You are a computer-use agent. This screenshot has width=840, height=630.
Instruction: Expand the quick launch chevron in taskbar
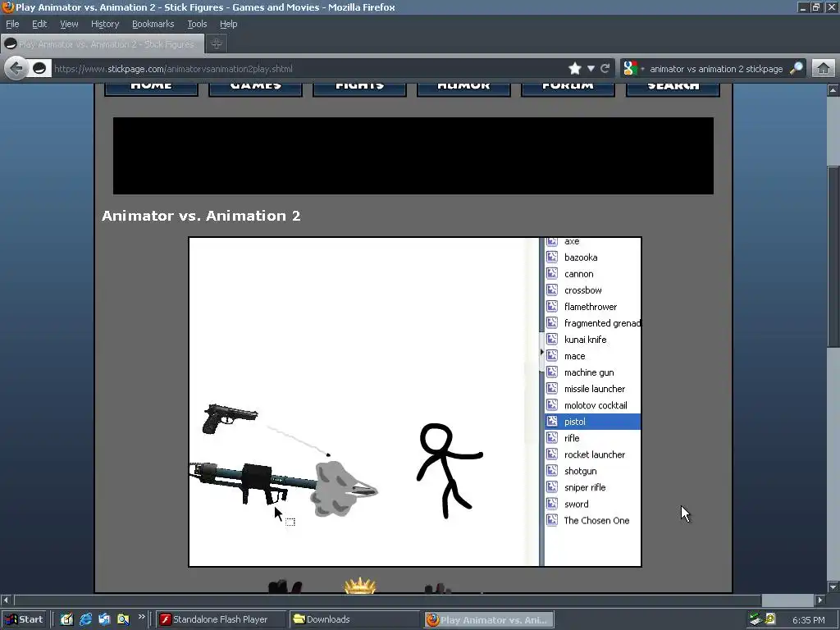141,617
